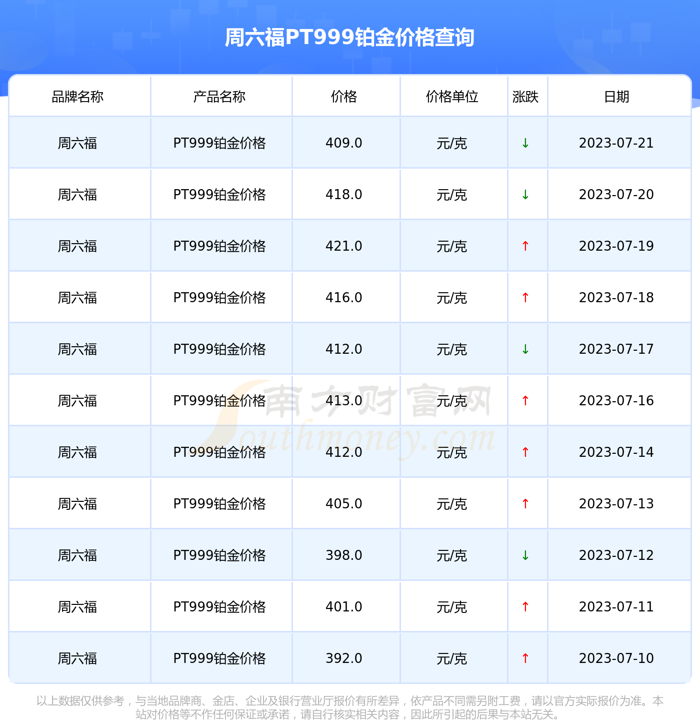
Task: Click 周六福 brand in the 2023-07-13 row
Action: [77, 504]
